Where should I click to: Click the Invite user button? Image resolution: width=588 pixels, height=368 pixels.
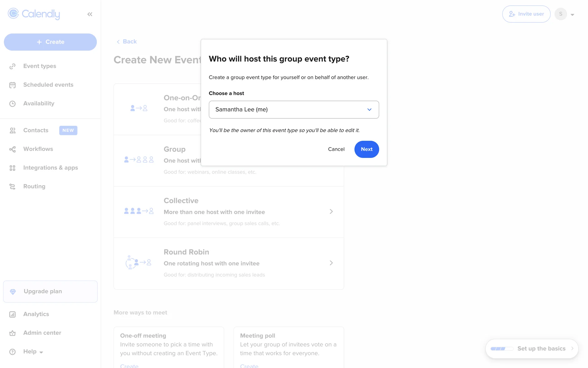coord(526,14)
